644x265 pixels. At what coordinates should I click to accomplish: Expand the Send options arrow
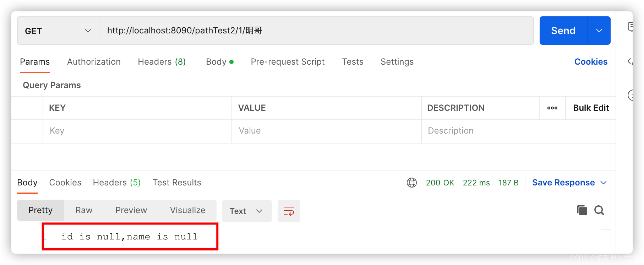[599, 31]
